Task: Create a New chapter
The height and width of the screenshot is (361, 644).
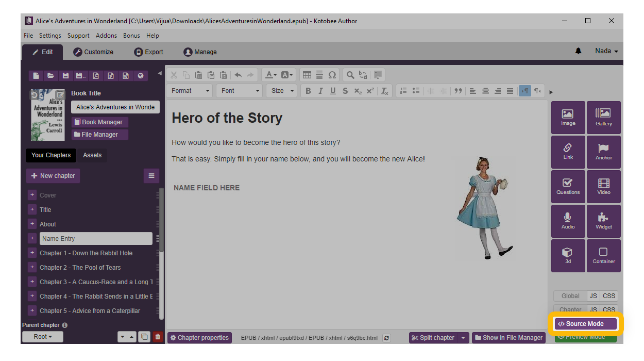Action: [53, 176]
